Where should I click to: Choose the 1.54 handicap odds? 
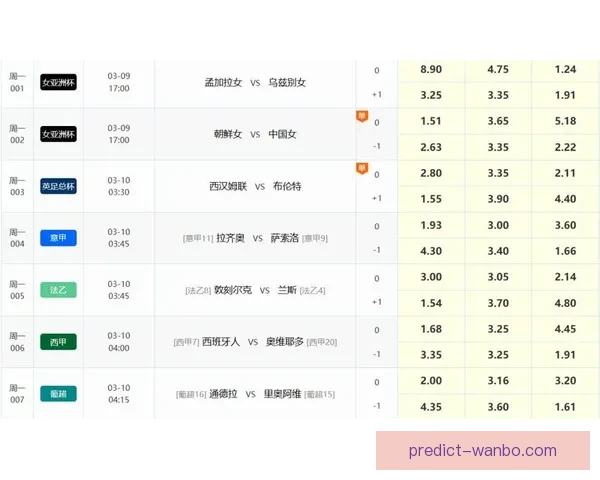[x=431, y=303]
